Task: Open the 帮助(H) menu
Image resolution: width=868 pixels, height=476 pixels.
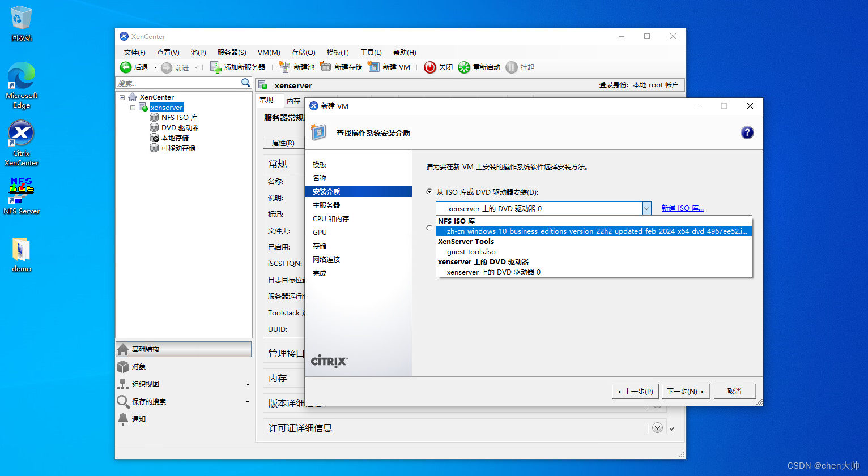Action: tap(405, 53)
